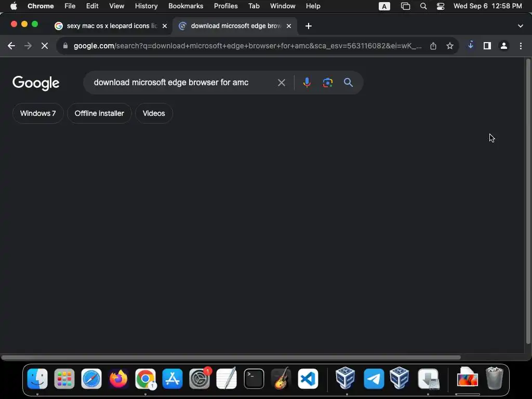This screenshot has width=532, height=399.
Task: Stop loading the page
Action: point(45,46)
